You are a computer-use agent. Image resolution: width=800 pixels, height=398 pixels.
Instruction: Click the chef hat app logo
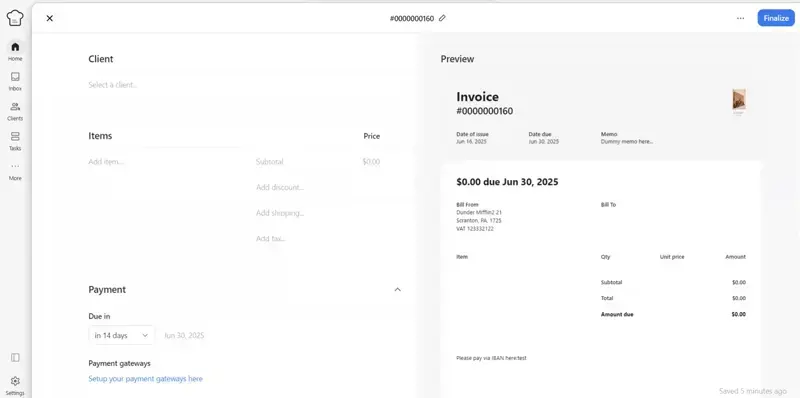point(15,18)
